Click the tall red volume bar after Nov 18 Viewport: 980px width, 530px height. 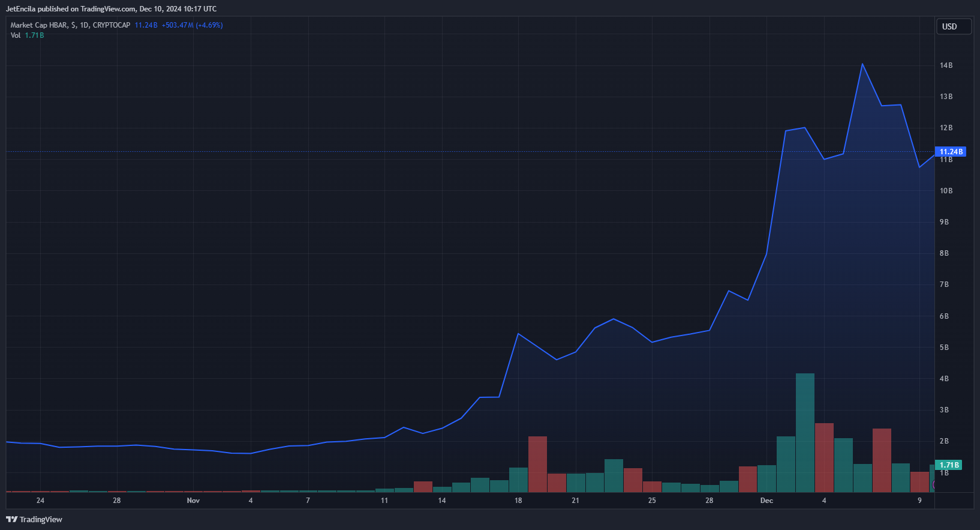click(537, 464)
